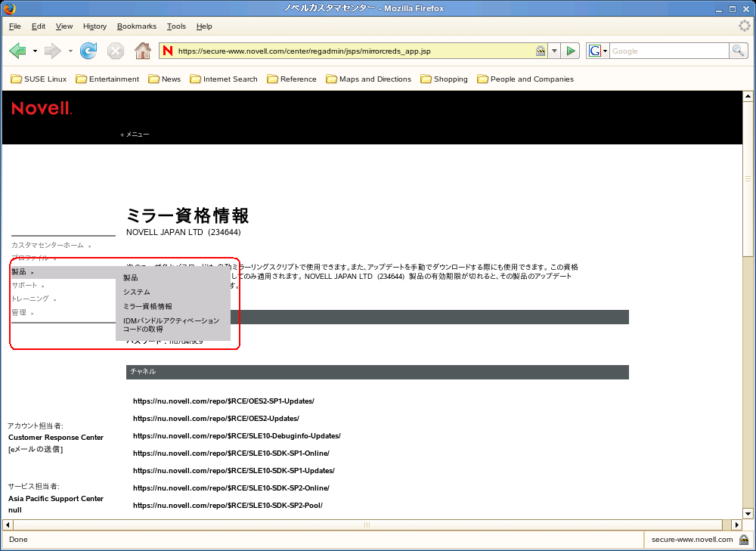Image resolution: width=756 pixels, height=551 pixels.
Task: Open the Bookmarks menu
Action: [x=136, y=26]
